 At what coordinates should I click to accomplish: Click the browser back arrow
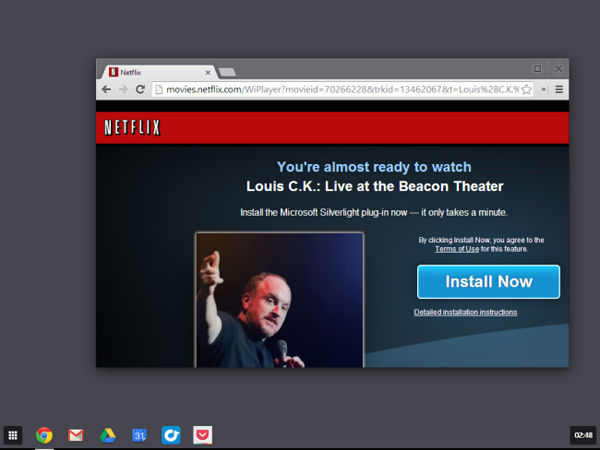[x=106, y=89]
